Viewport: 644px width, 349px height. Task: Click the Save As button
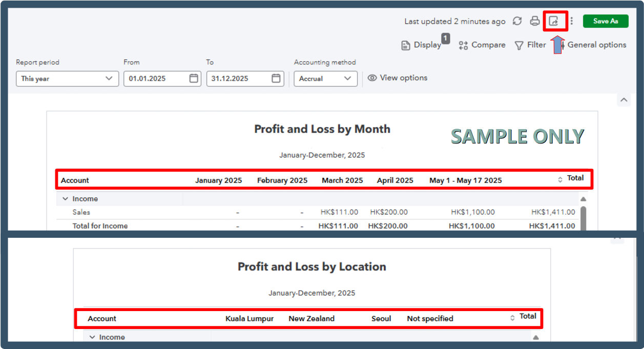(605, 21)
